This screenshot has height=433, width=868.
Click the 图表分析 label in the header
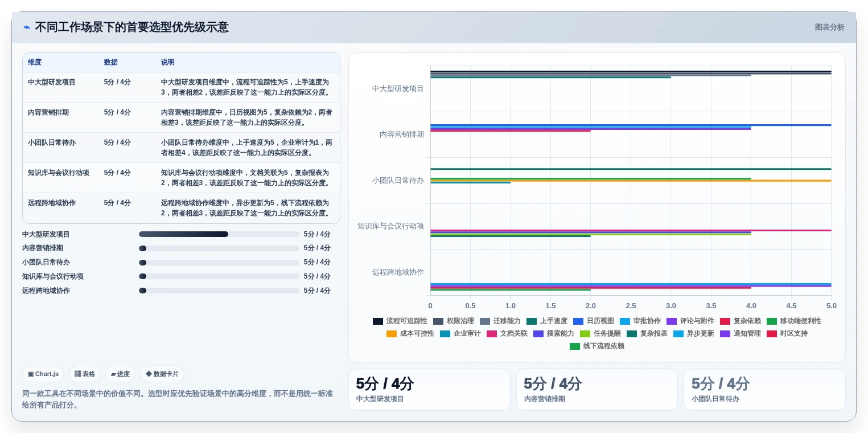tap(829, 27)
